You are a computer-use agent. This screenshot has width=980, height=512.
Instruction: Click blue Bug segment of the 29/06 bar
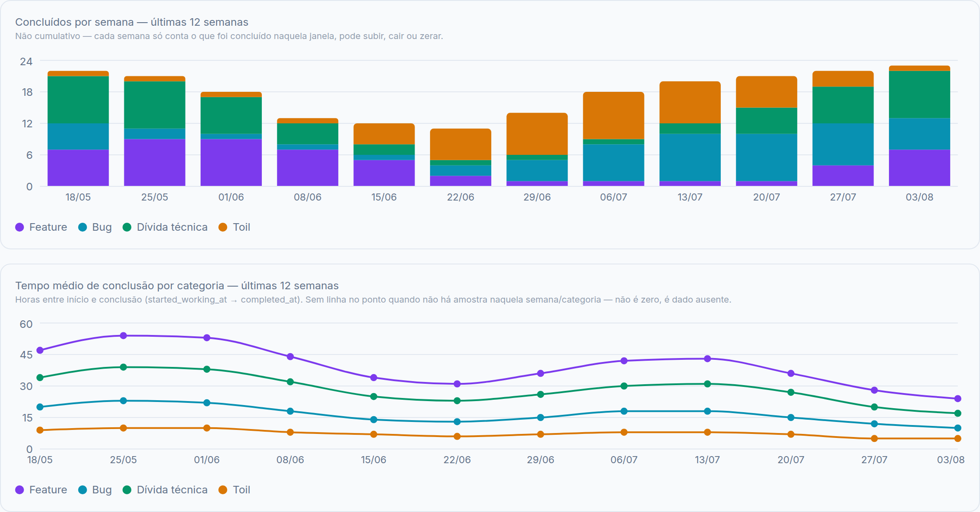pos(537,170)
